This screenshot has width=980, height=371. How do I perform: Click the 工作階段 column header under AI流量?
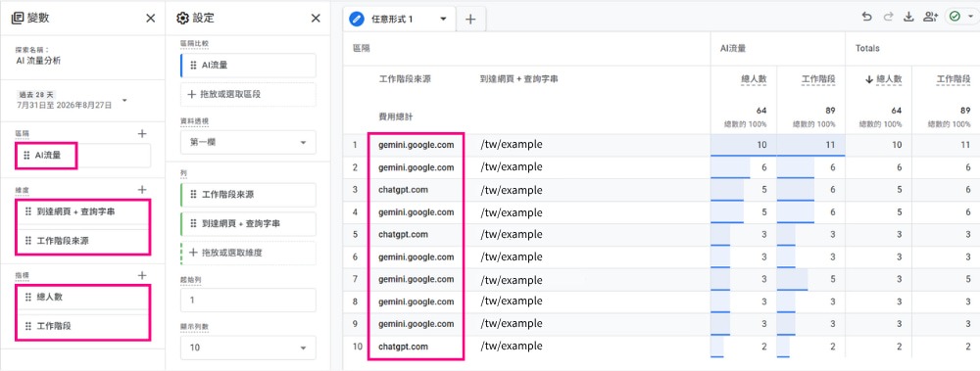(818, 80)
